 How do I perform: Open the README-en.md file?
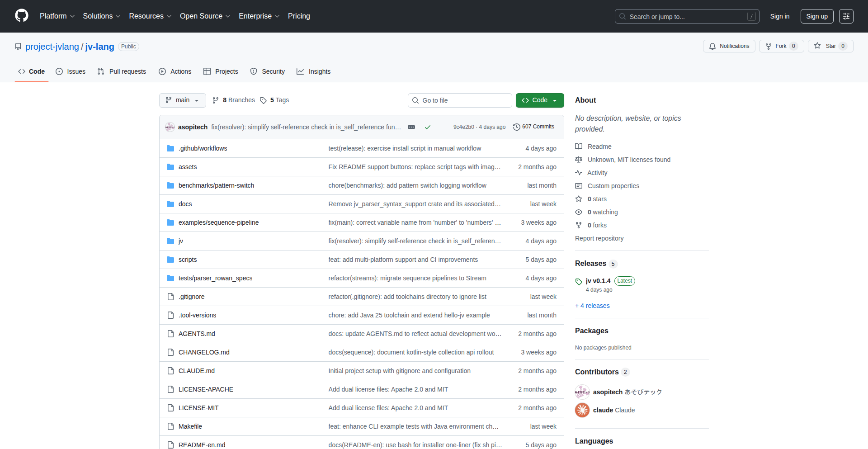point(202,445)
